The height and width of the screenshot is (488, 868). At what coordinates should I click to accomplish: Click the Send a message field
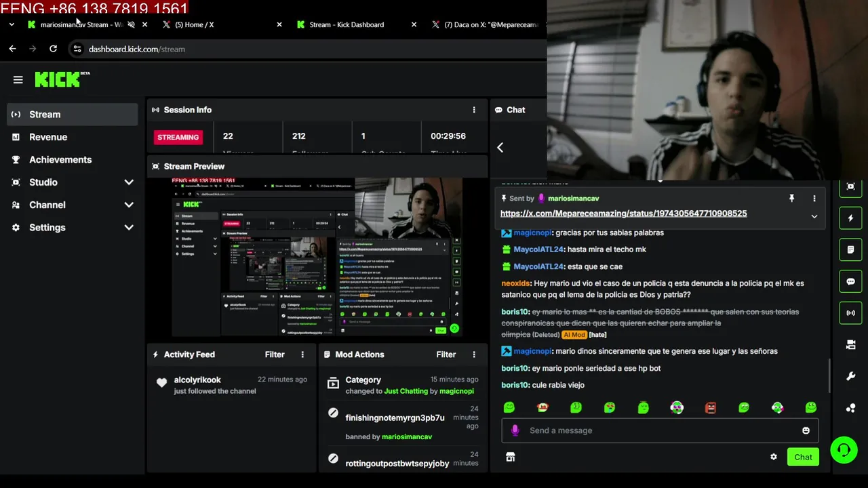click(660, 430)
